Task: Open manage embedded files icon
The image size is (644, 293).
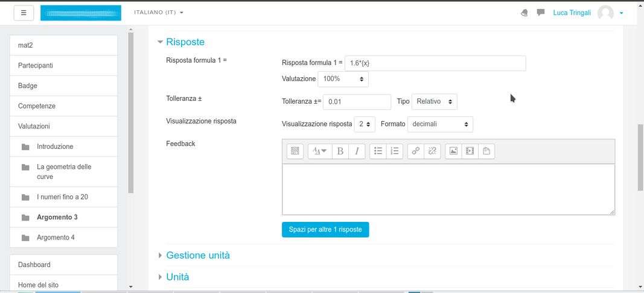Action: [x=486, y=151]
